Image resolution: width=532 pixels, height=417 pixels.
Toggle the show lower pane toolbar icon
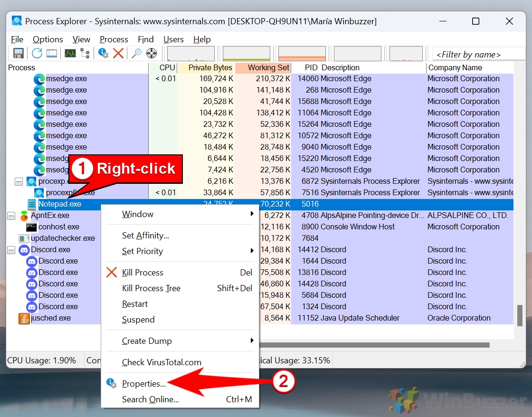[x=51, y=53]
